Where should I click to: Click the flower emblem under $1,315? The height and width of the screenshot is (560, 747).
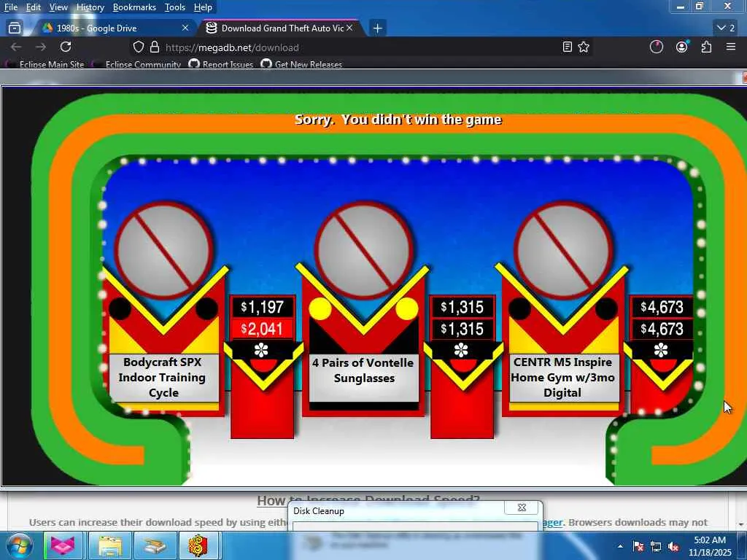pyautogui.click(x=461, y=351)
